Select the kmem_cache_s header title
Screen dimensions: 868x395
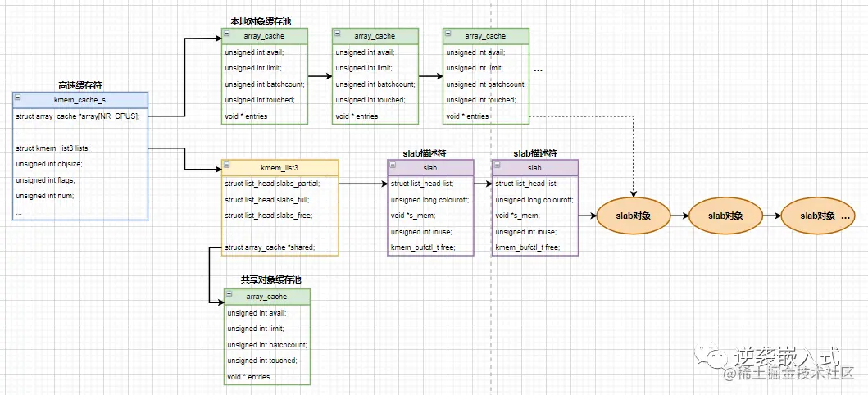tap(80, 100)
